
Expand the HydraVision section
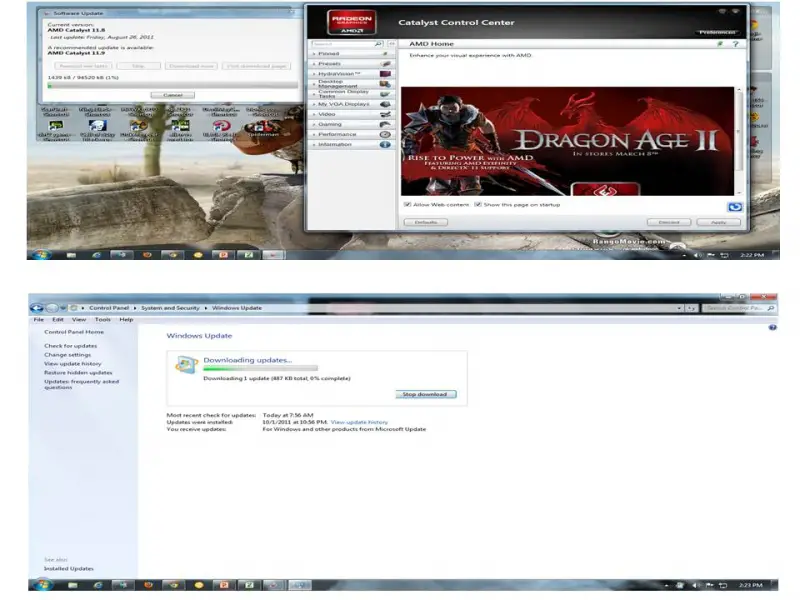(x=351, y=74)
